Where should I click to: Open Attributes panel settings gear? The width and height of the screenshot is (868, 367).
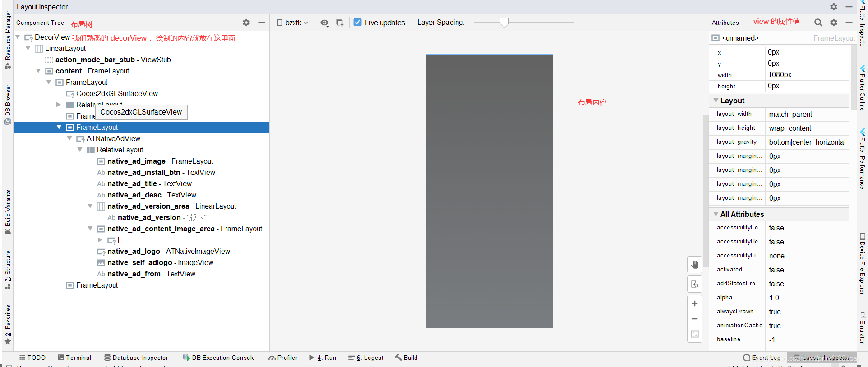[x=834, y=22]
